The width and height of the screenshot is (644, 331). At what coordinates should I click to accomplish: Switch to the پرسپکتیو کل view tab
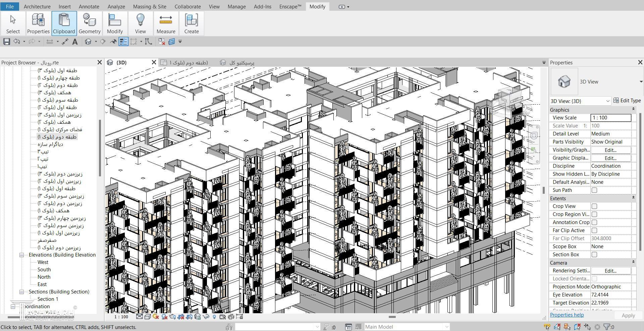(241, 63)
